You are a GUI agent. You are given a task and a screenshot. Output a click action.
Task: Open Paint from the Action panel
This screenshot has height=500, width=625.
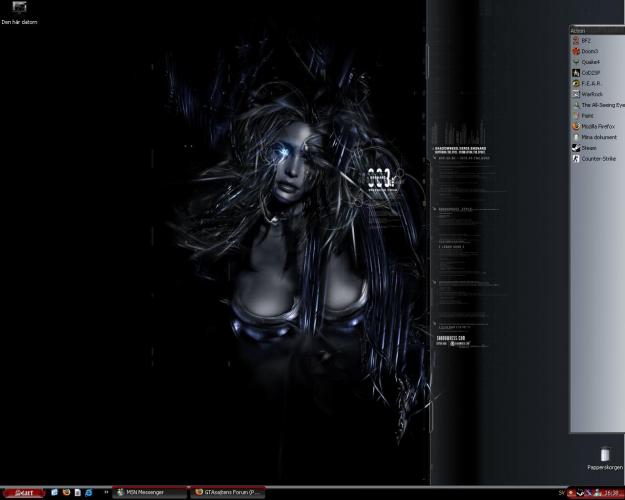(x=586, y=116)
